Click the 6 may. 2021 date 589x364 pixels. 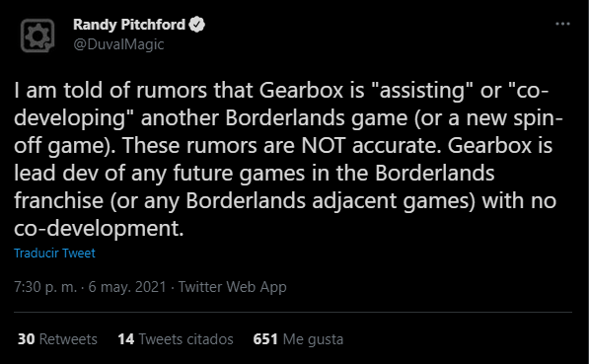(127, 287)
